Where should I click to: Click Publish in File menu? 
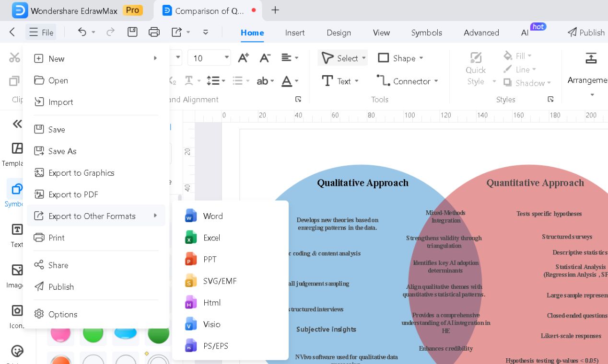tap(96, 286)
